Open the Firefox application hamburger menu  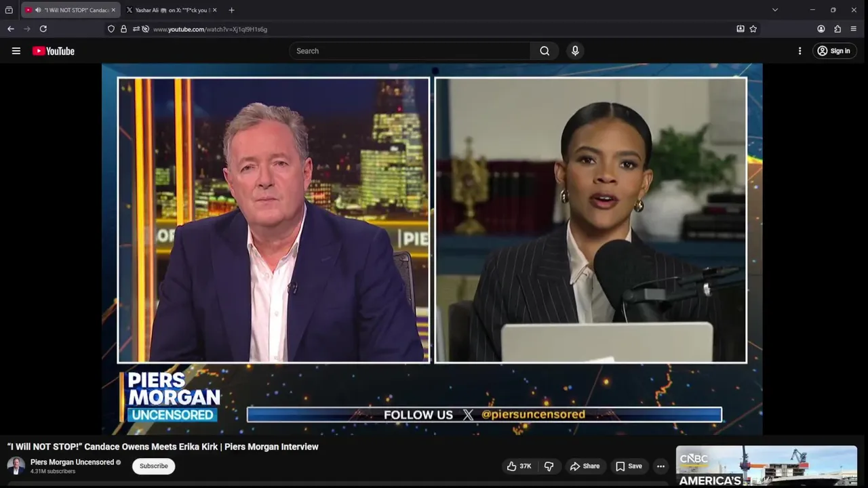click(854, 29)
